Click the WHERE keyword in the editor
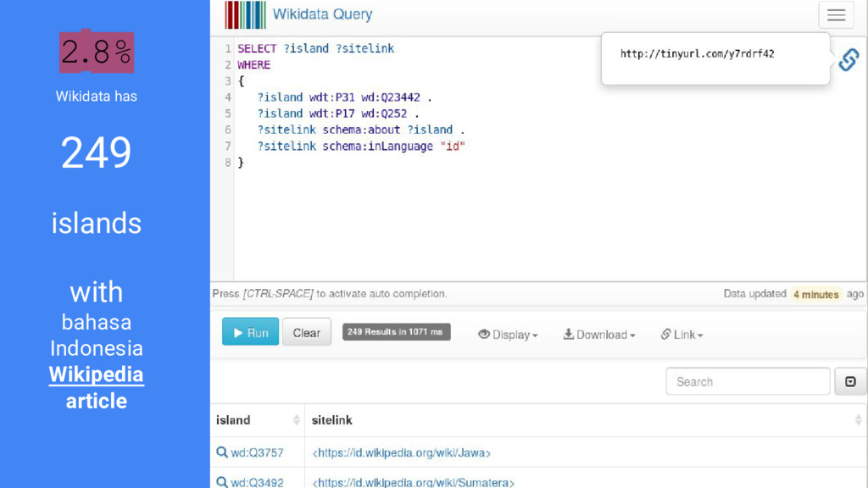The image size is (868, 488). pyautogui.click(x=253, y=64)
